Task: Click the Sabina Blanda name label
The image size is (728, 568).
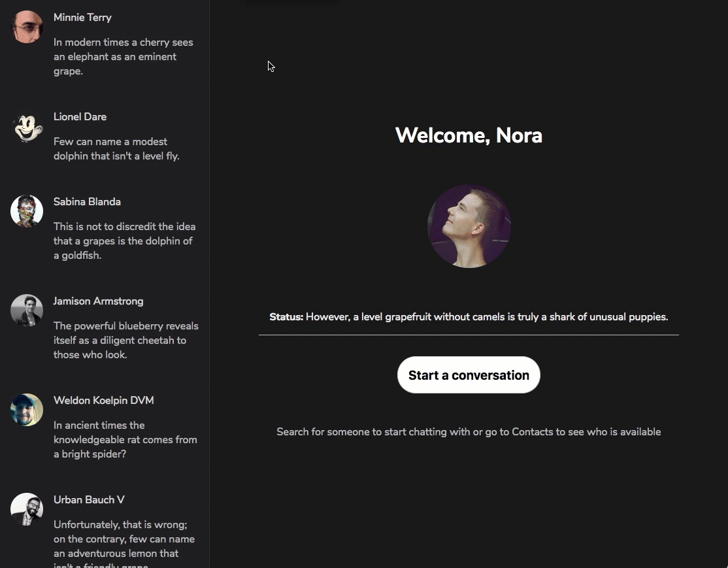Action: pyautogui.click(x=87, y=202)
